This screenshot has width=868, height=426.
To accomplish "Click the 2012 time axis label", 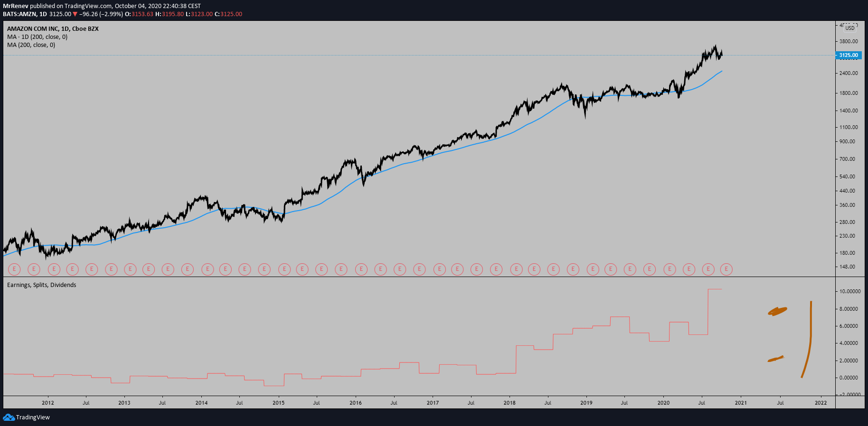I will [48, 403].
